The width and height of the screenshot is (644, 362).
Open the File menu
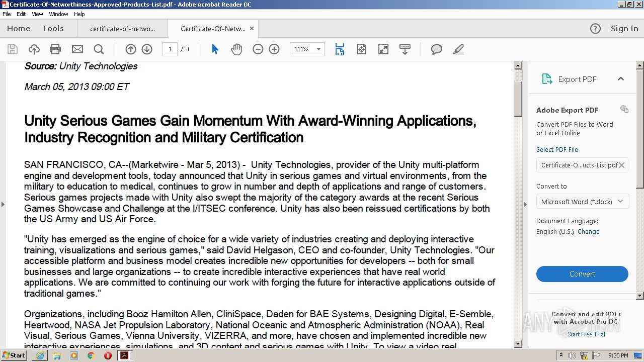[x=7, y=14]
